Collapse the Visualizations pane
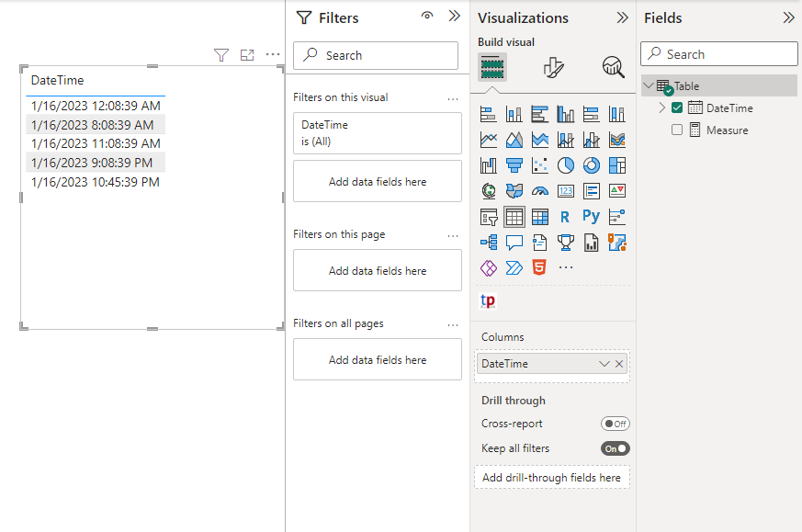The height and width of the screenshot is (532, 802). point(622,17)
